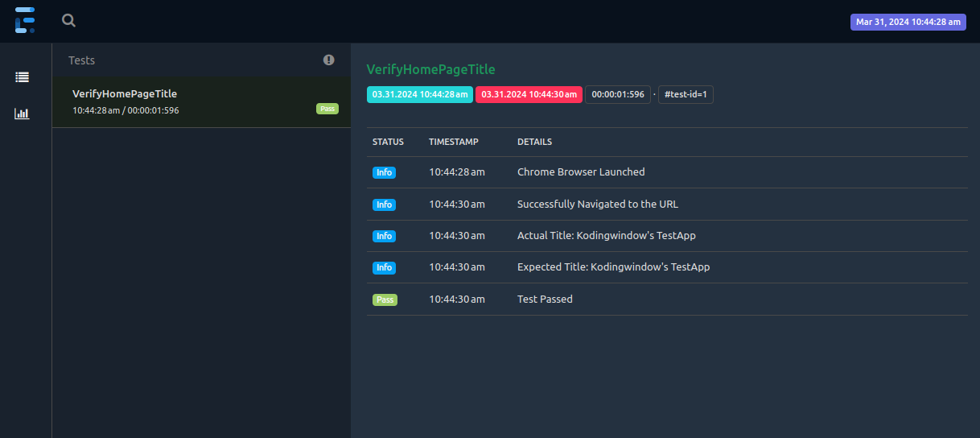Click the status filter exclamation icon
This screenshot has height=438, width=980.
(x=329, y=60)
